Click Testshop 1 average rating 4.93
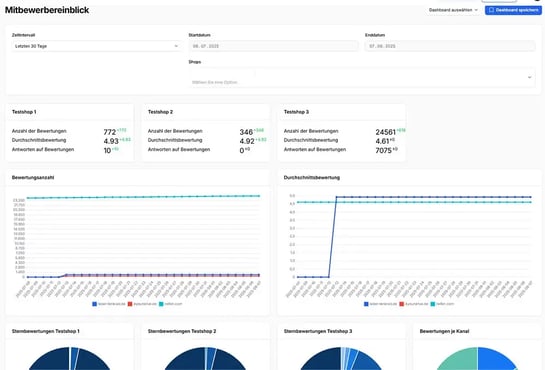Image resolution: width=545 pixels, height=370 pixels. [111, 141]
